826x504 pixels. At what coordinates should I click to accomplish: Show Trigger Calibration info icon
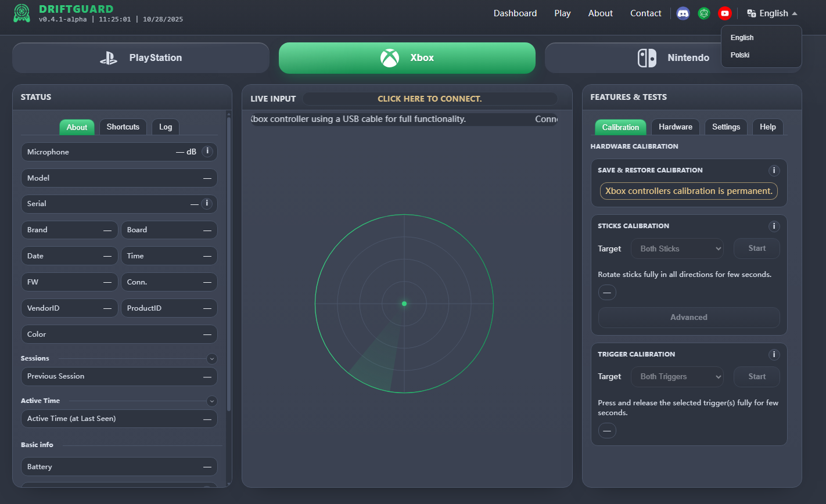click(x=774, y=355)
